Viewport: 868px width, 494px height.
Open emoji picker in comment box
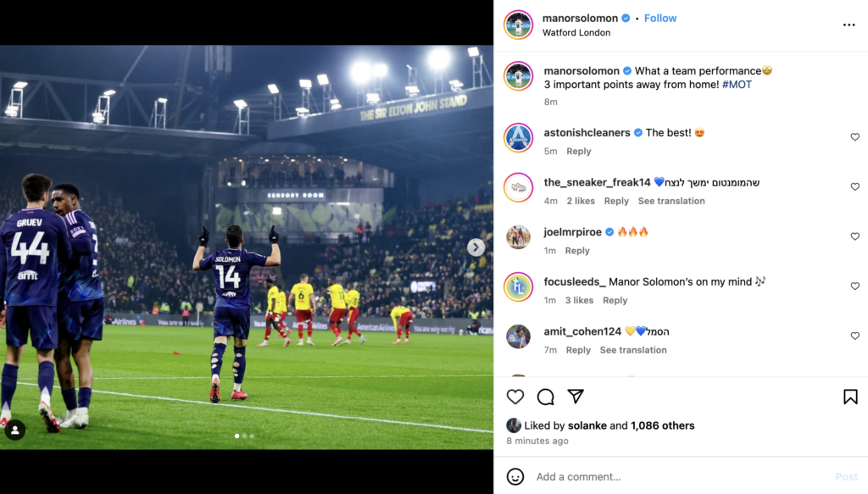pos(515,476)
